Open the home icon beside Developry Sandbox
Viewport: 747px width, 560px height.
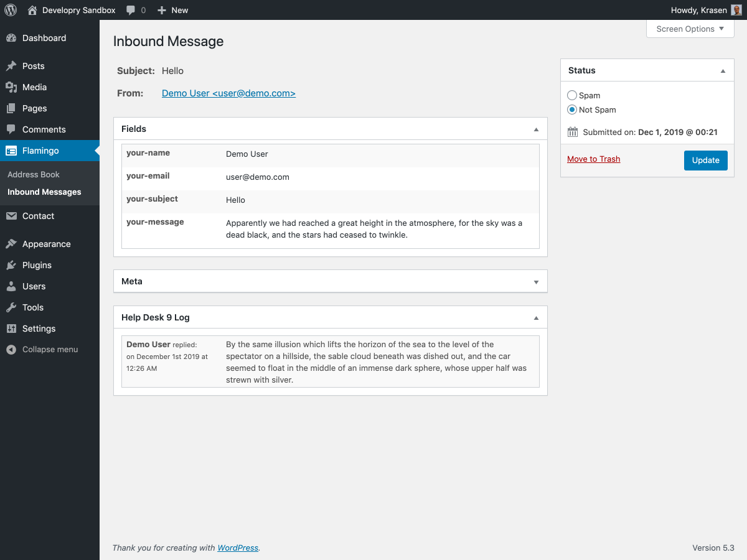32,10
